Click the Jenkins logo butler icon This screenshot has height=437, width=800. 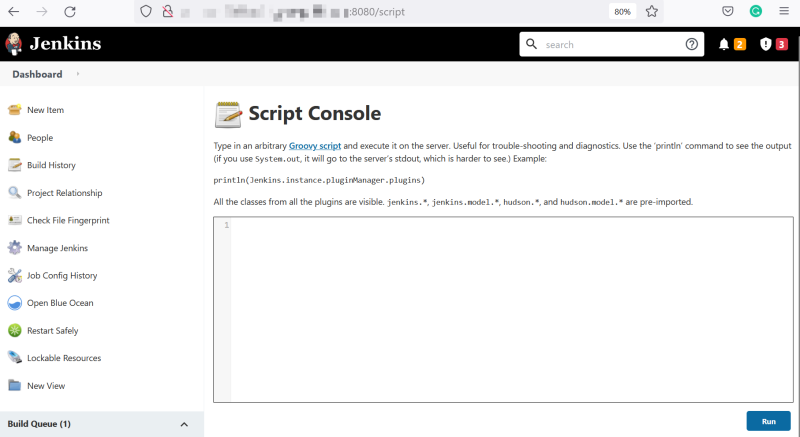14,44
